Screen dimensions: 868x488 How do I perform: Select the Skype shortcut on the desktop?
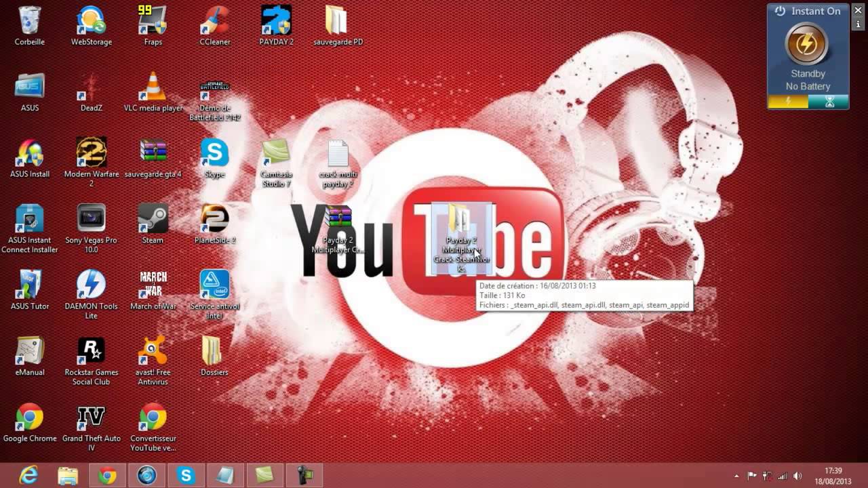click(x=215, y=158)
